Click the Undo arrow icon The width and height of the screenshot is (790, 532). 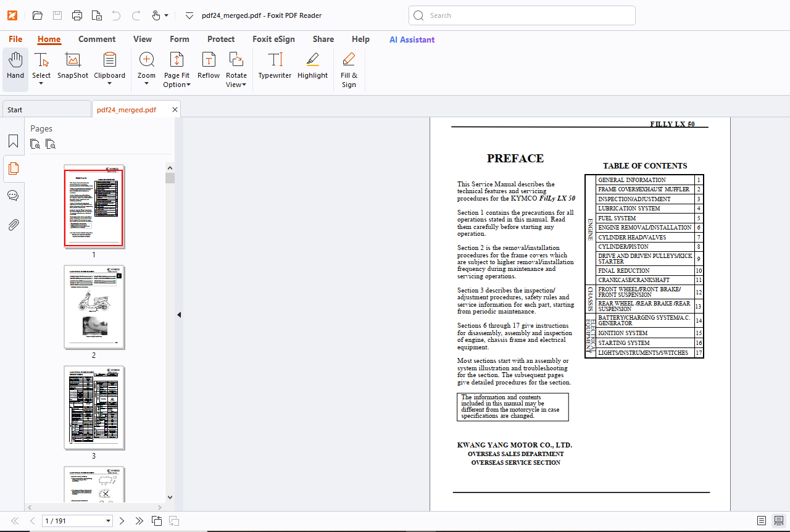(117, 15)
